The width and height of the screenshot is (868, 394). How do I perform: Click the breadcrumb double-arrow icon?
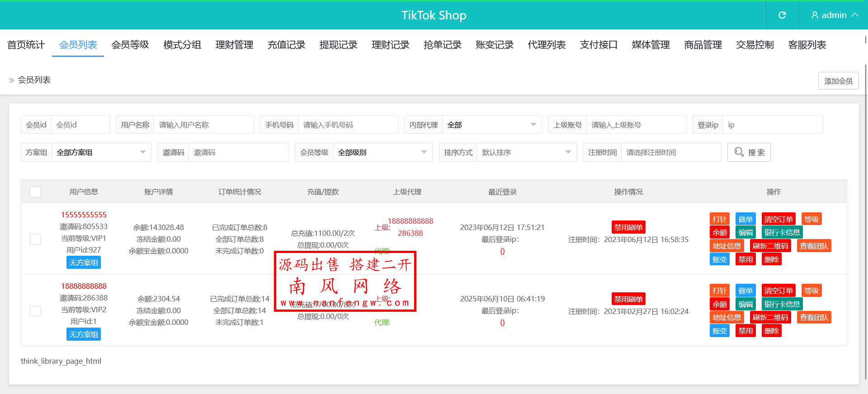12,80
